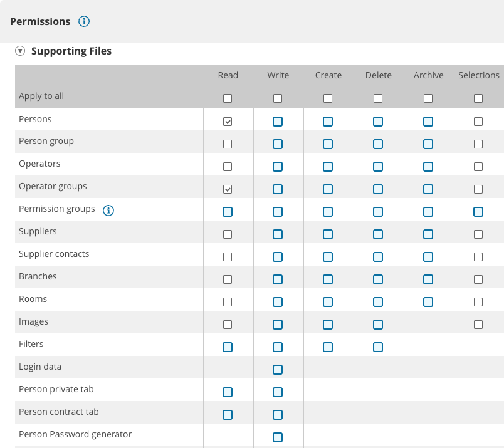
Task: Enable Delete permission for Images
Action: click(x=378, y=324)
